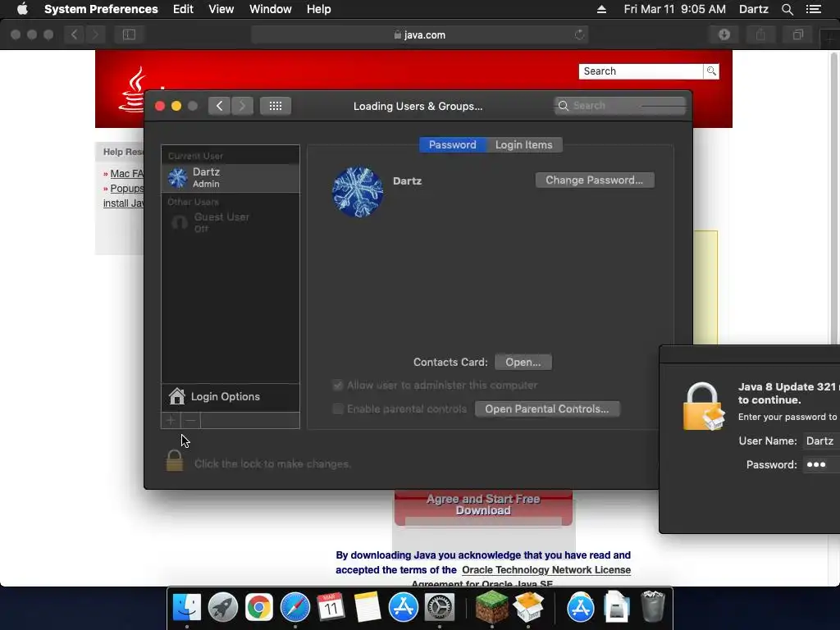Open the Apple menu
This screenshot has height=630, width=840.
click(22, 9)
